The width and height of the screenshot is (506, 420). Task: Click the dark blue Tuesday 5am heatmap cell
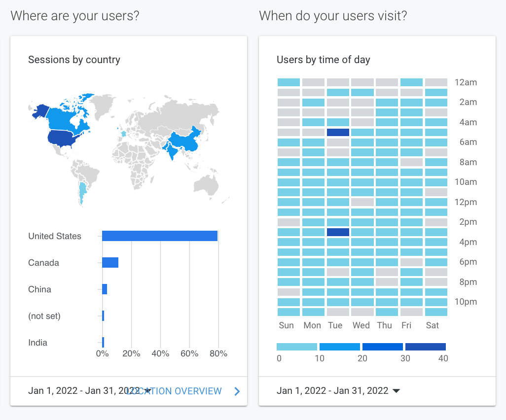(338, 132)
